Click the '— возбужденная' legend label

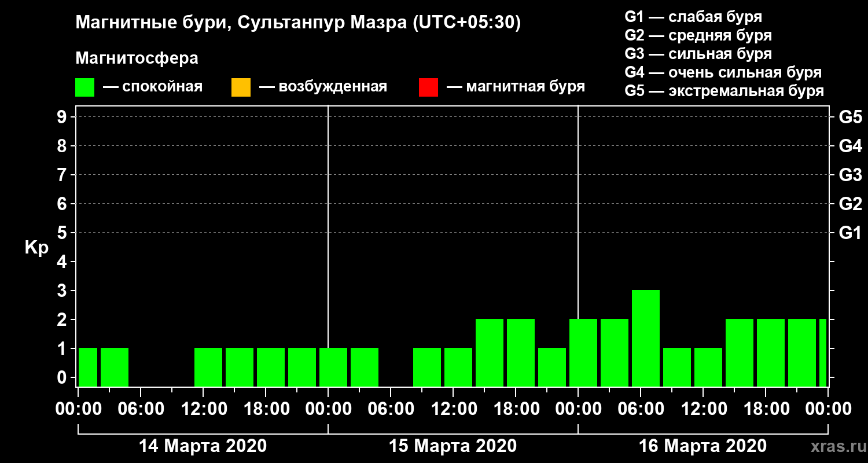tap(323, 87)
